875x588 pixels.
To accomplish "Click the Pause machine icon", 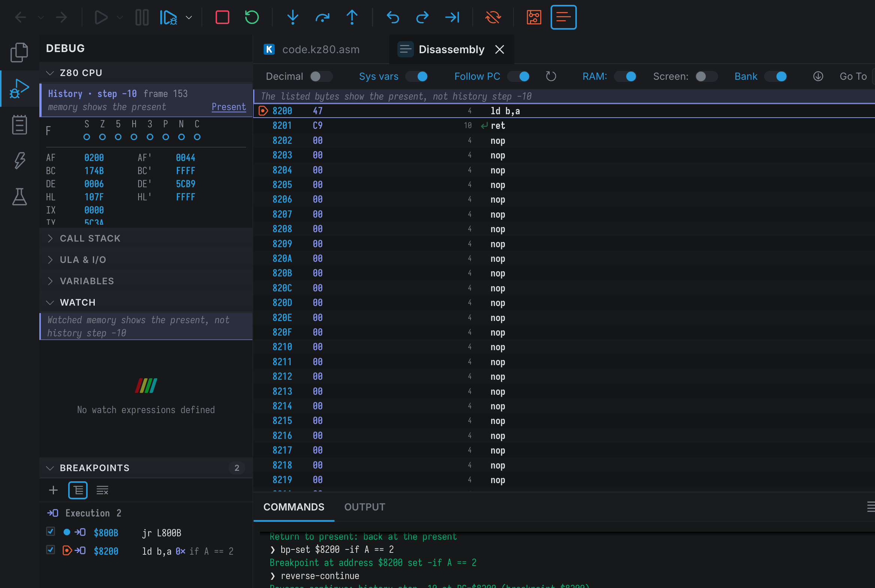I will pyautogui.click(x=142, y=17).
